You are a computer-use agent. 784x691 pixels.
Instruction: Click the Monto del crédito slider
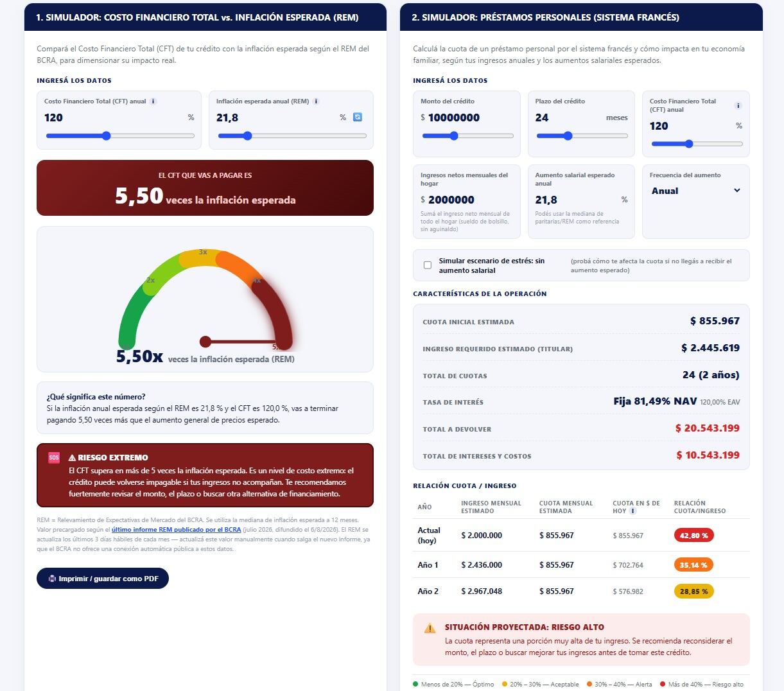[x=467, y=136]
